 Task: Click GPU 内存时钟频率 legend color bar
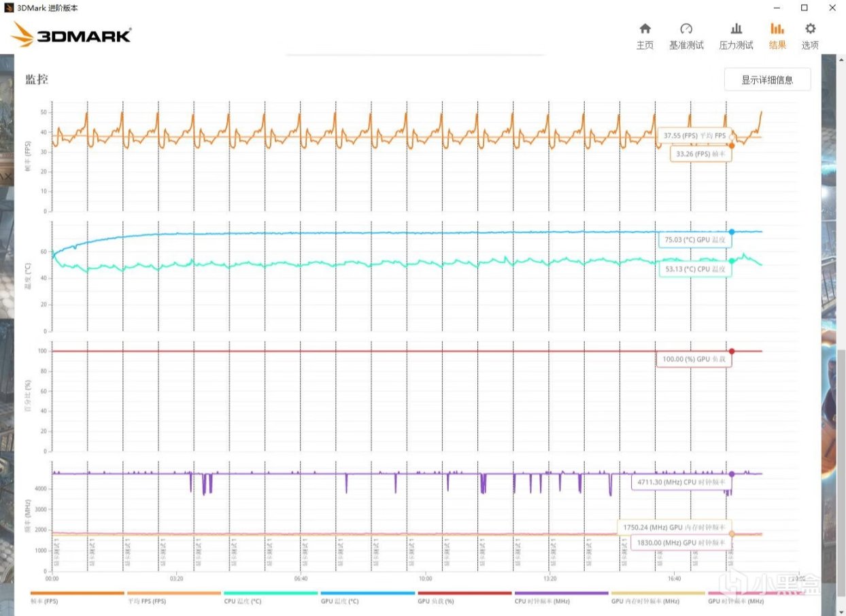tap(658, 593)
